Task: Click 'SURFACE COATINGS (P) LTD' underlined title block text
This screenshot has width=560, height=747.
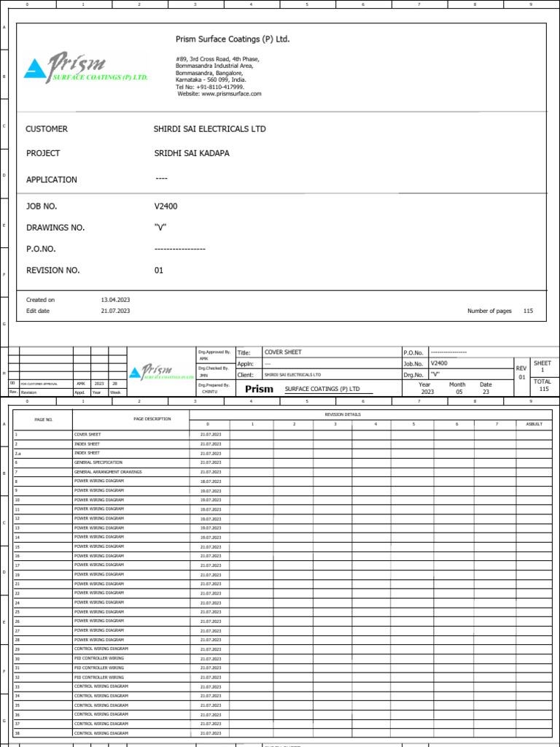Action: click(x=322, y=389)
